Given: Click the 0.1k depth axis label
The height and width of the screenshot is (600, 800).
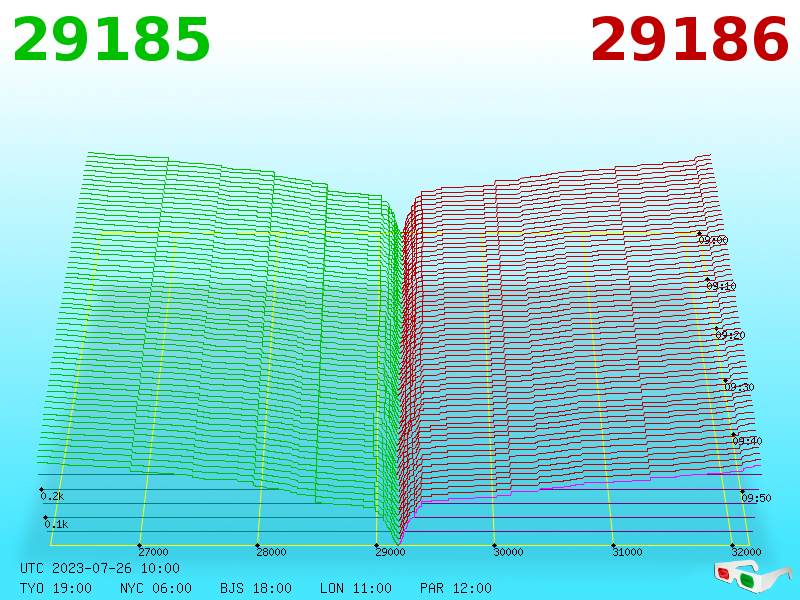Looking at the screenshot, I should [x=56, y=524].
